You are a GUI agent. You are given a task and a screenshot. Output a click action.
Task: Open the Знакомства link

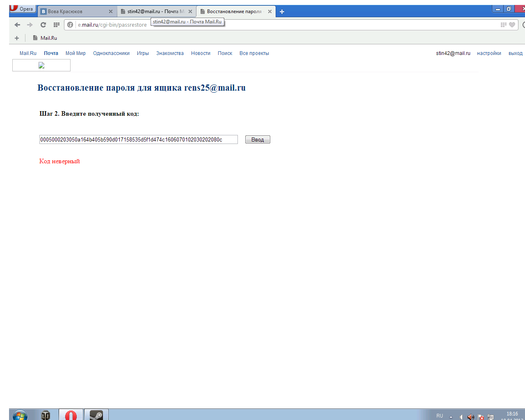tap(170, 53)
